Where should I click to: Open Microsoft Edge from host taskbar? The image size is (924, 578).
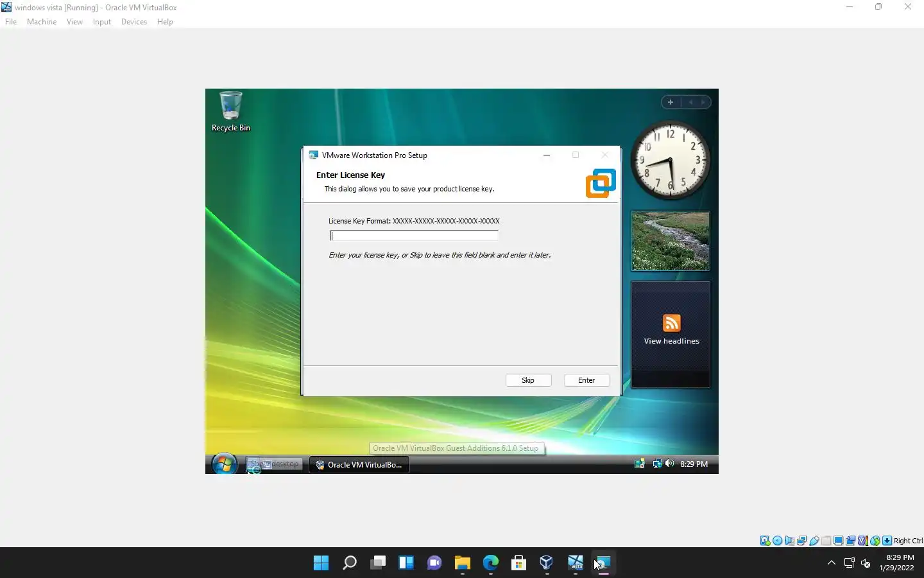pyautogui.click(x=491, y=563)
